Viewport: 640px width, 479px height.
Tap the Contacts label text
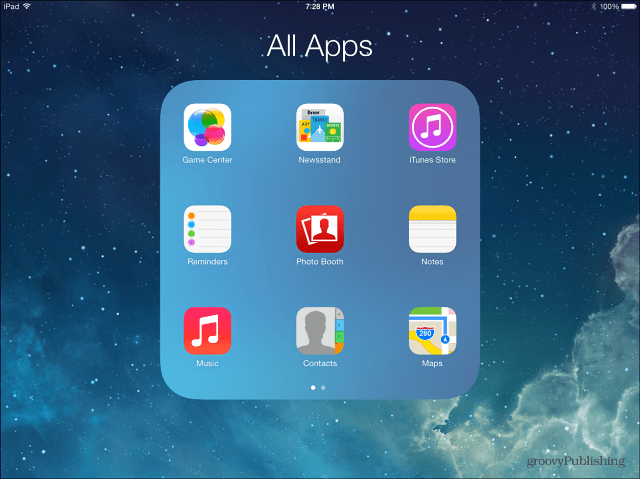[320, 363]
